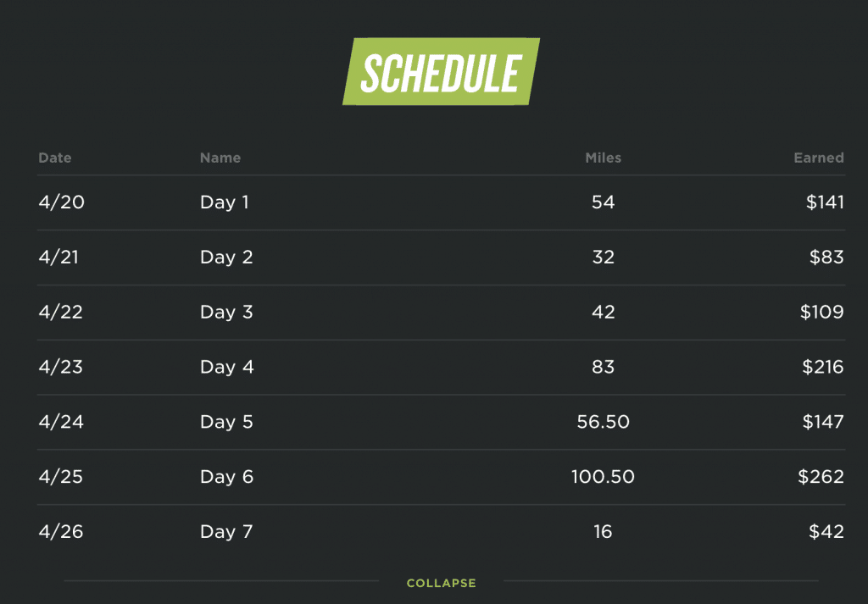Select the Day 2 row name
Viewport: 868px width, 604px height.
226,258
